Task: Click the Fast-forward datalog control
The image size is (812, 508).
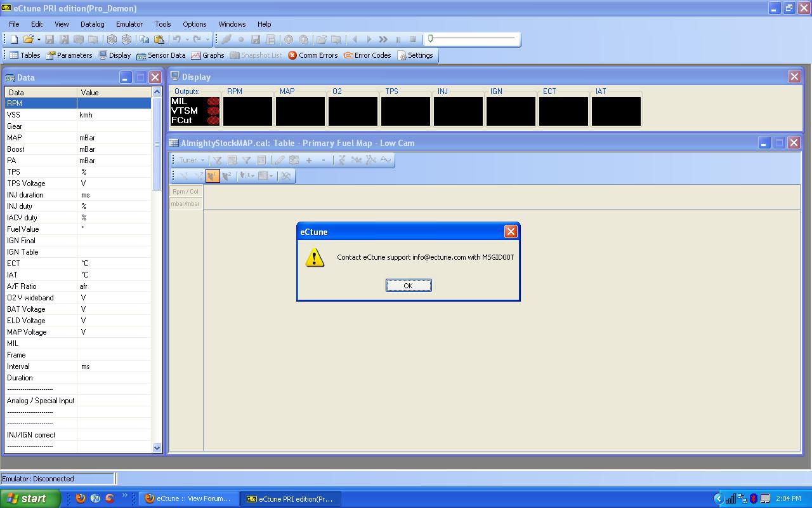Action: [x=383, y=39]
